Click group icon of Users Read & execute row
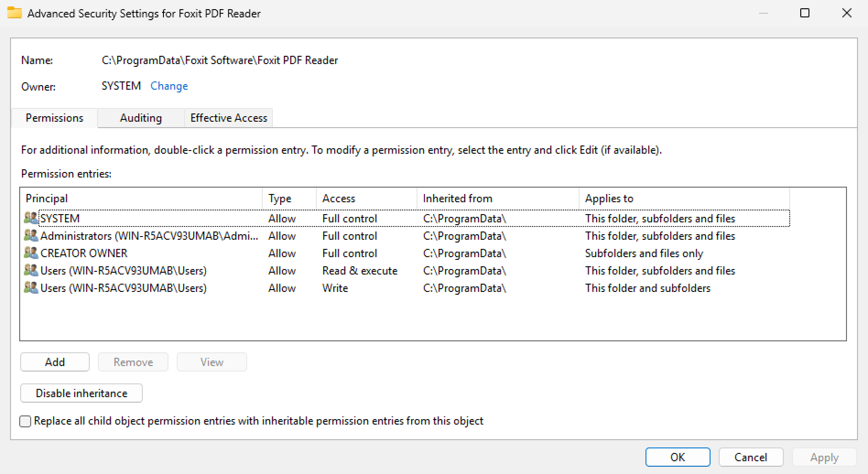Image resolution: width=868 pixels, height=474 pixels. coord(31,270)
